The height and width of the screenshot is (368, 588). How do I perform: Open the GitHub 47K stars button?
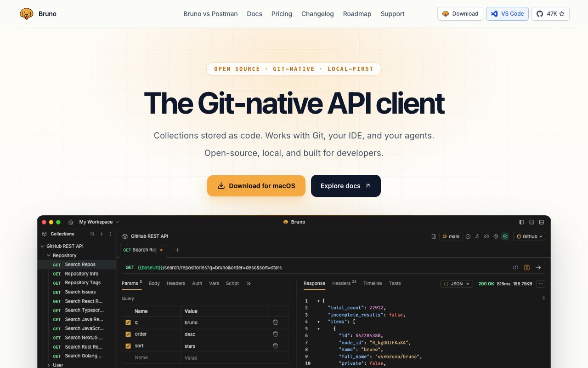tap(550, 14)
